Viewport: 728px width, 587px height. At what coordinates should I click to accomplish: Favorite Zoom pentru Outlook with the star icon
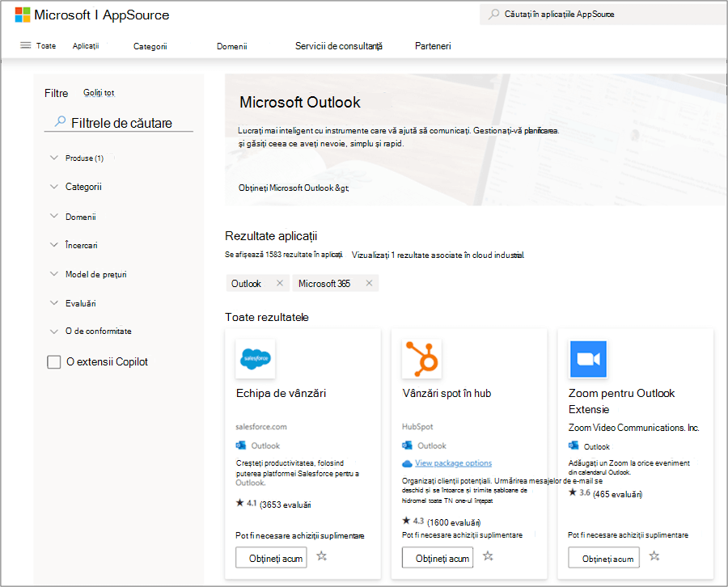654,556
